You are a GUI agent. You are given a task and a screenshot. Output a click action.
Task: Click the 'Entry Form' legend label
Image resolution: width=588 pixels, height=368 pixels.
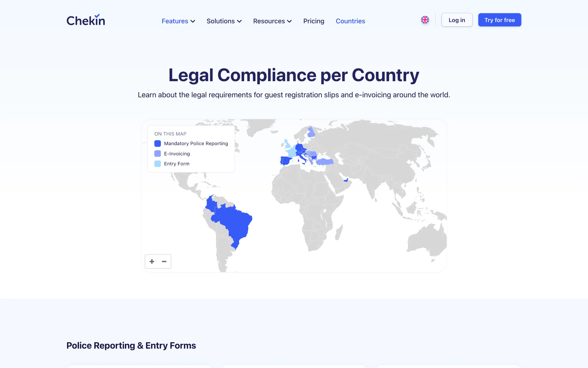click(177, 164)
